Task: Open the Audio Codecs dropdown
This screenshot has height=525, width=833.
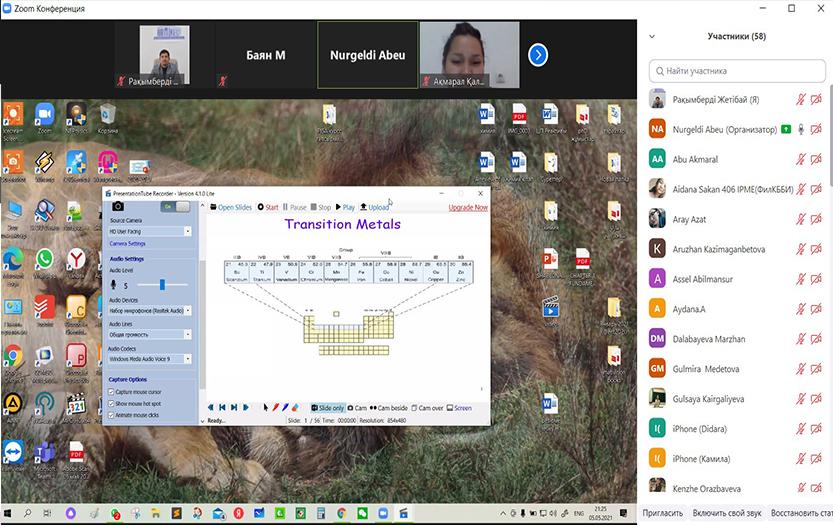Action: coord(150,359)
